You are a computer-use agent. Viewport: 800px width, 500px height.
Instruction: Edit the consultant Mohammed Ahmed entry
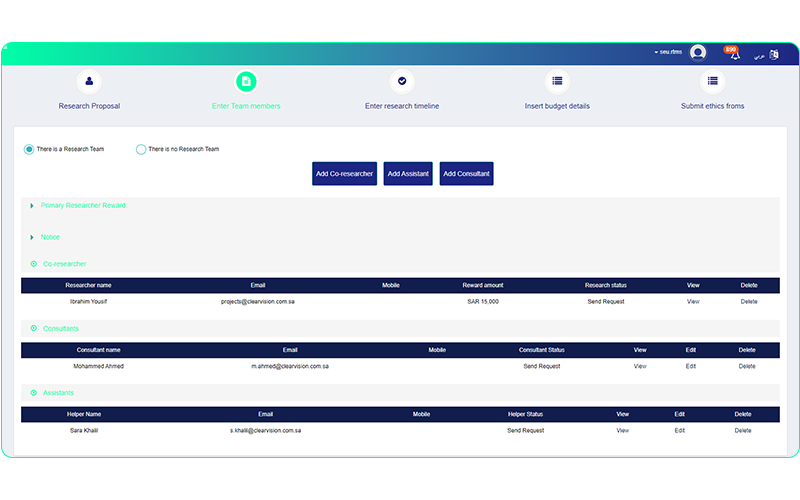pyautogui.click(x=690, y=366)
